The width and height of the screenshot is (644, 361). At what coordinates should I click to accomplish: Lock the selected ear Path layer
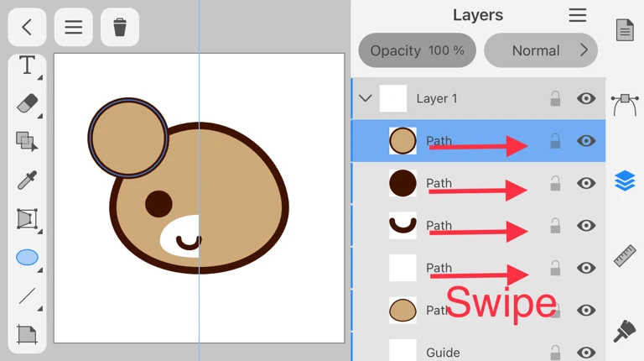point(555,141)
